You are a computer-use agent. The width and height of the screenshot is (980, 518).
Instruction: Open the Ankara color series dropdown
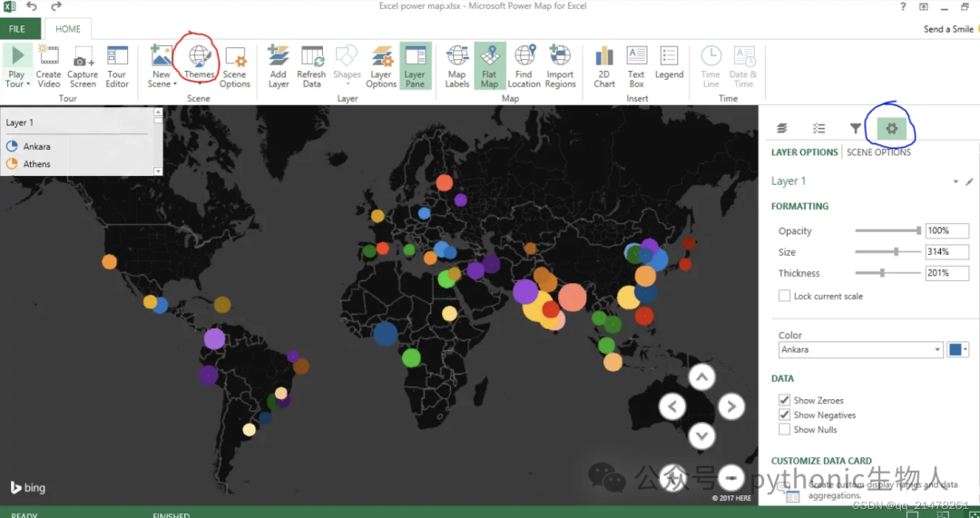860,350
